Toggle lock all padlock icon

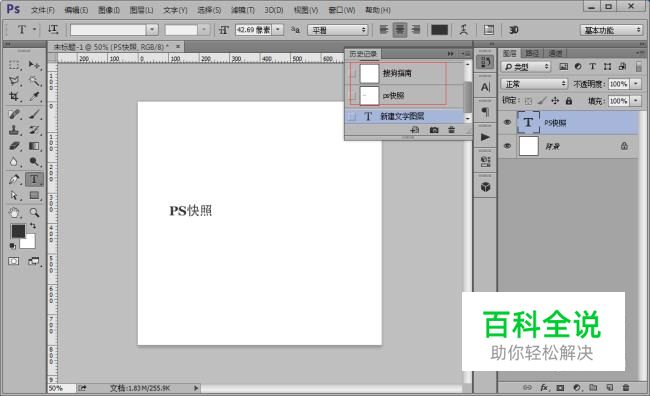(x=569, y=101)
